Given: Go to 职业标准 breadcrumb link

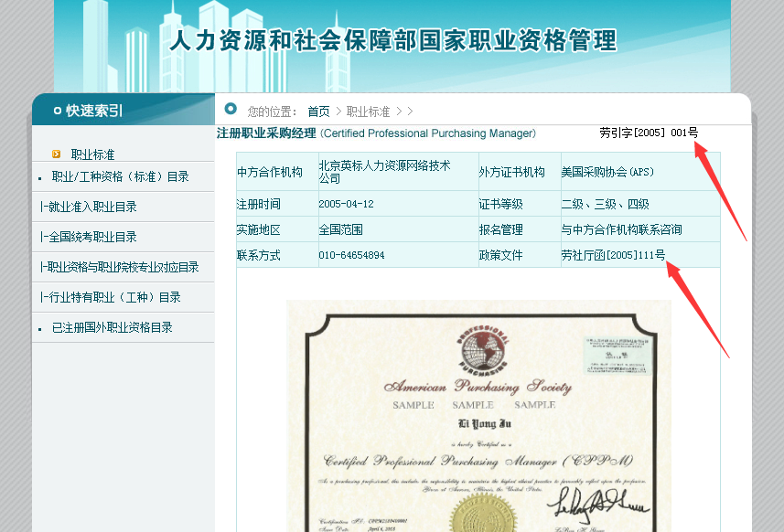Looking at the screenshot, I should pyautogui.click(x=368, y=112).
